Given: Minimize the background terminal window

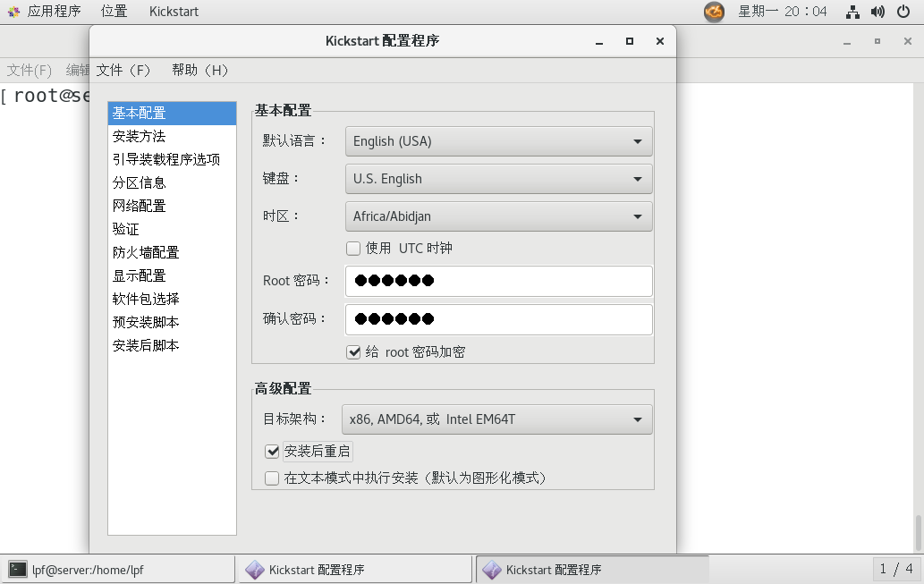Looking at the screenshot, I should tap(847, 41).
